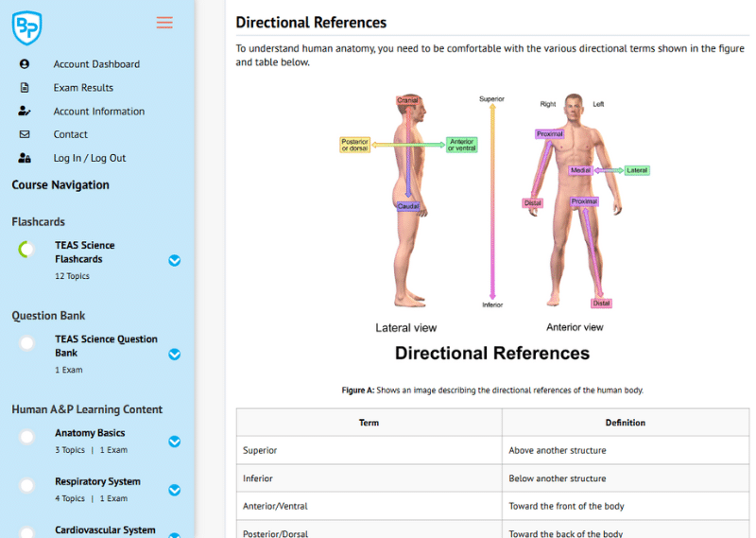Click 'Toward the front of the body' cell
This screenshot has width=756, height=538.
pos(626,506)
